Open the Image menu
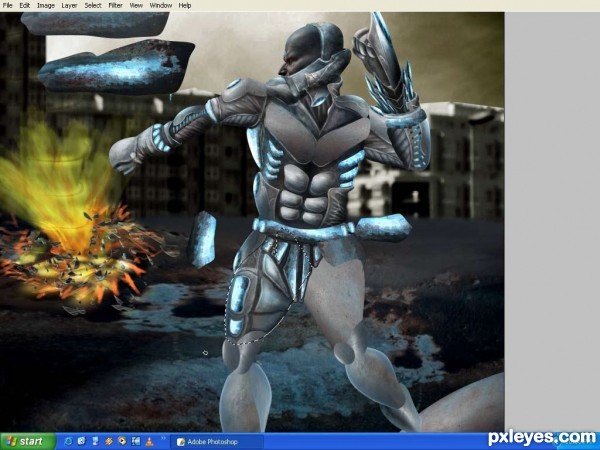The height and width of the screenshot is (450, 600). (46, 5)
